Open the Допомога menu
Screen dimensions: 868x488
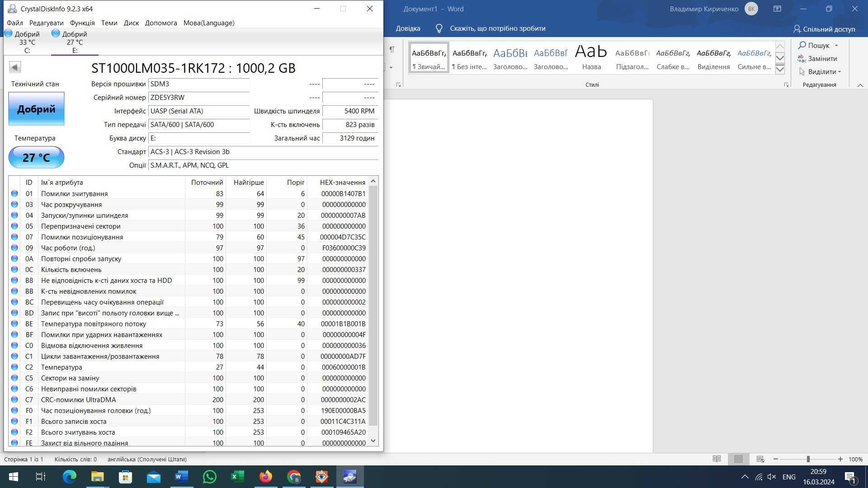[x=161, y=23]
